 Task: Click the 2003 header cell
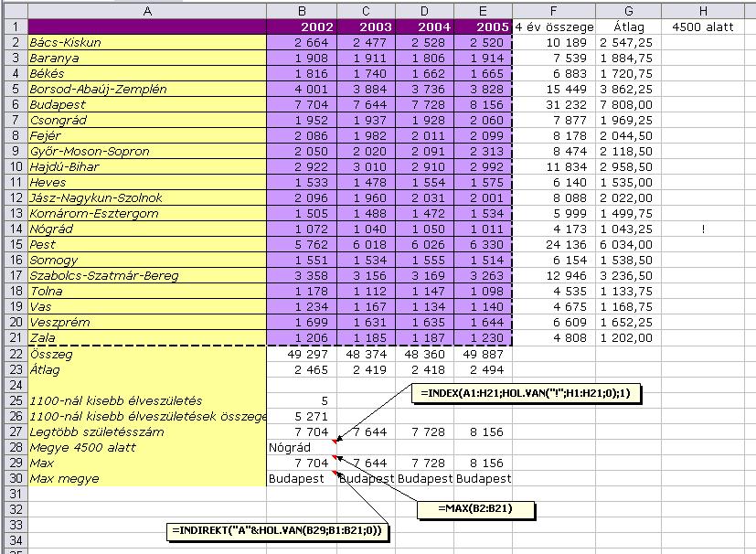(366, 27)
